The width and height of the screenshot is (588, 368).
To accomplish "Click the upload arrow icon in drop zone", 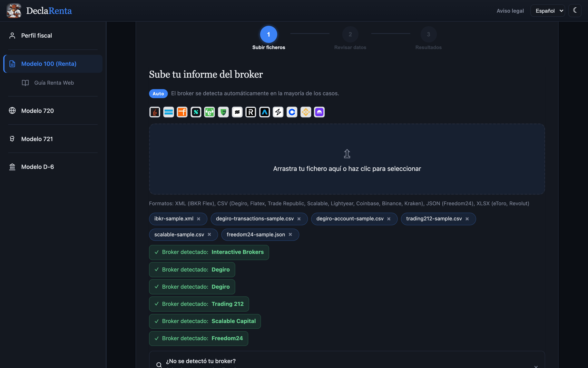I will pyautogui.click(x=347, y=154).
